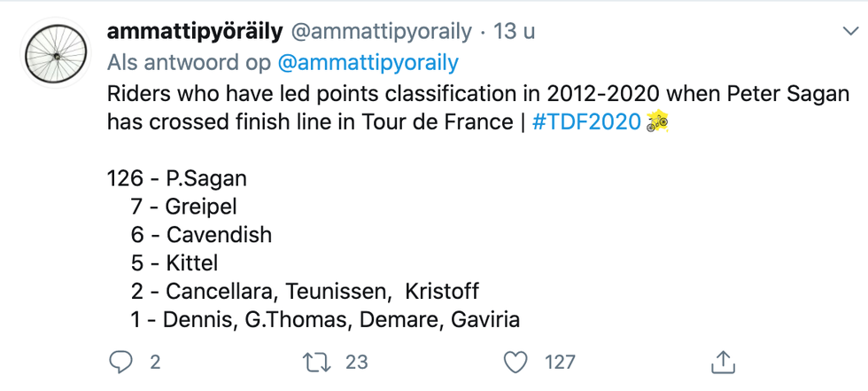
Task: Click the '126 - P.Sagan' text line
Action: (176, 178)
